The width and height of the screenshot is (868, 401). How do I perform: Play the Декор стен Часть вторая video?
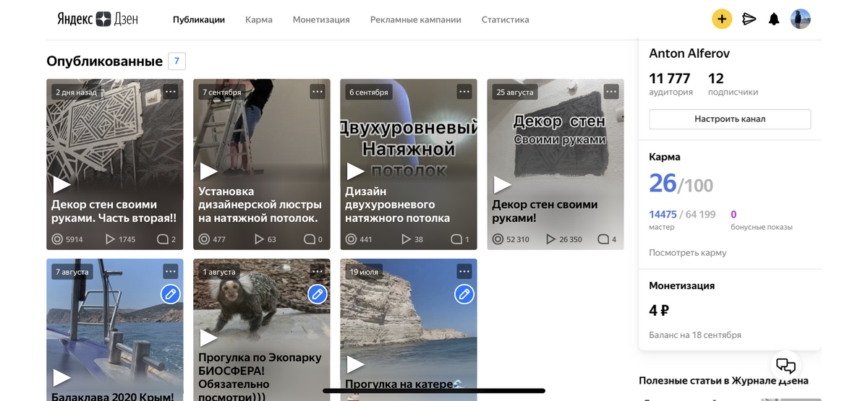point(61,184)
